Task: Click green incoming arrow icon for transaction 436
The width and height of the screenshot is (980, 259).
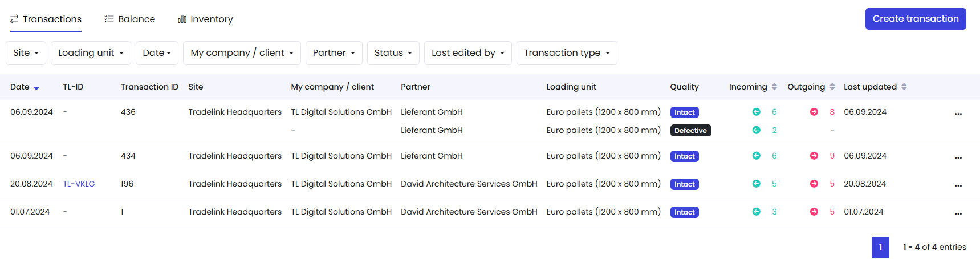Action: point(756,112)
